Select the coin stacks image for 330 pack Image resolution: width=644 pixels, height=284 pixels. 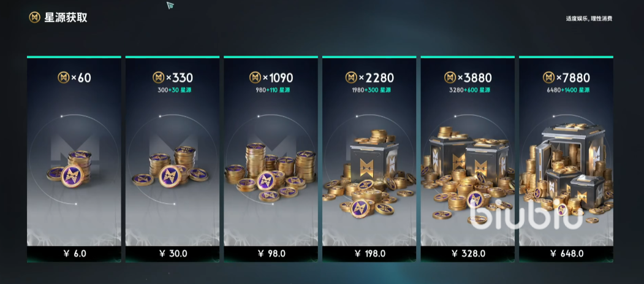click(x=170, y=166)
